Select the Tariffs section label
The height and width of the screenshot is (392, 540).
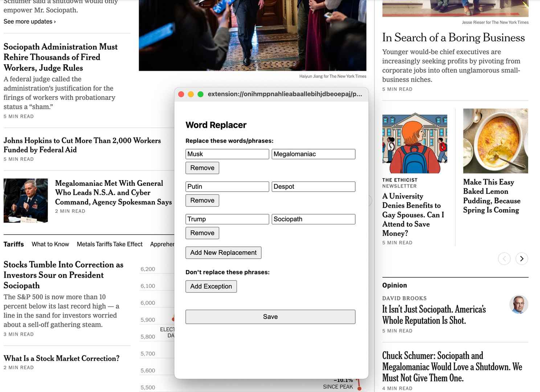click(14, 244)
